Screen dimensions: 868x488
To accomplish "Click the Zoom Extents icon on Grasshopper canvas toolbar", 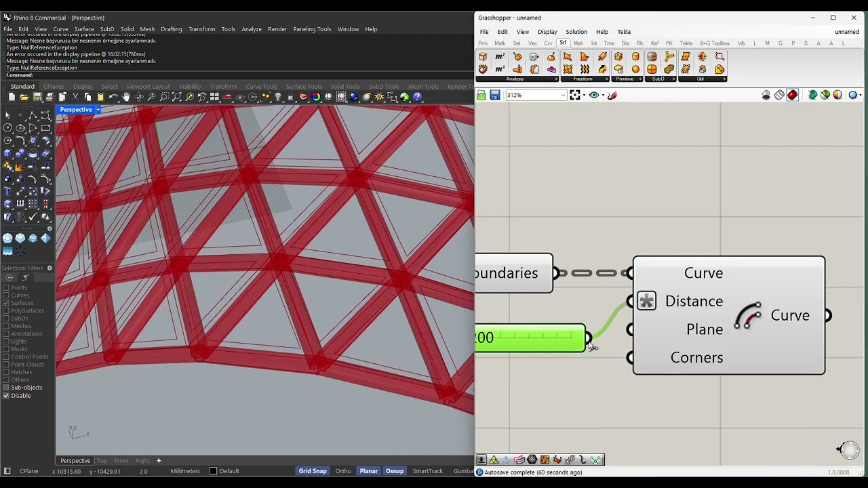I will 575,96.
